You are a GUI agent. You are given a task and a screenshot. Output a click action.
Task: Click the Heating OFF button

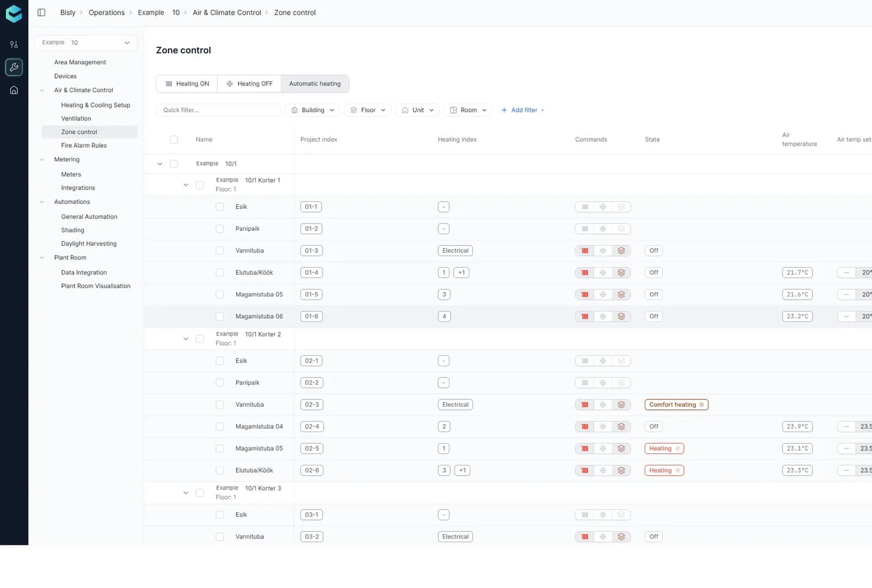(250, 84)
